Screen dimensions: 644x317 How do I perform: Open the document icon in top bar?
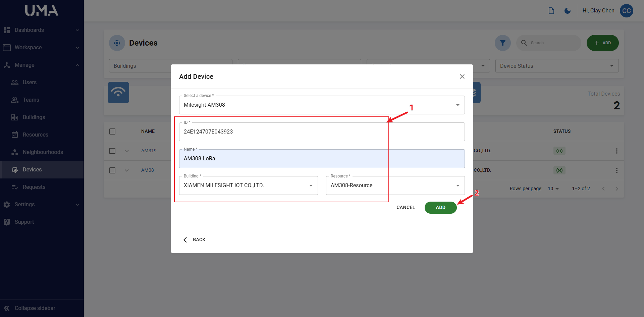point(551,11)
